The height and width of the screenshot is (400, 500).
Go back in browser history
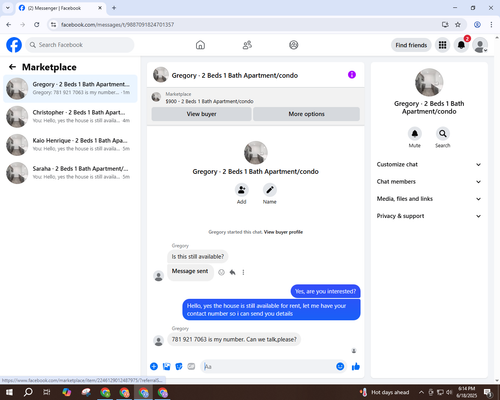pos(9,25)
